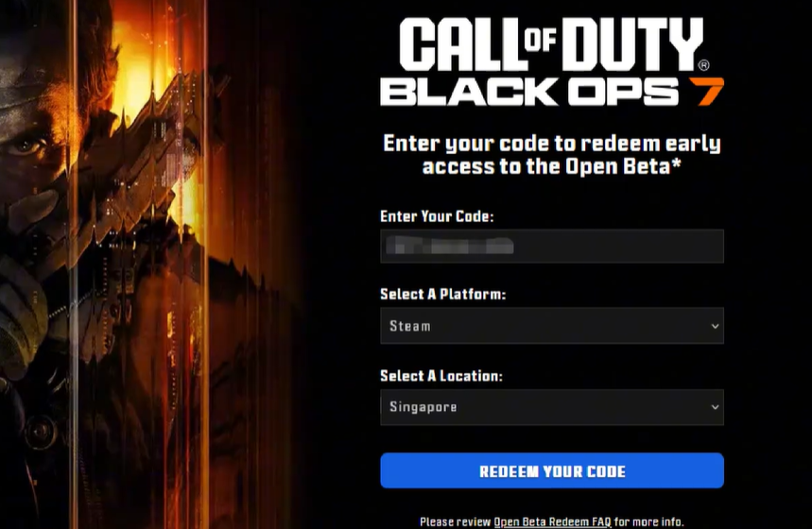Click the redeem early access heading text

click(551, 155)
